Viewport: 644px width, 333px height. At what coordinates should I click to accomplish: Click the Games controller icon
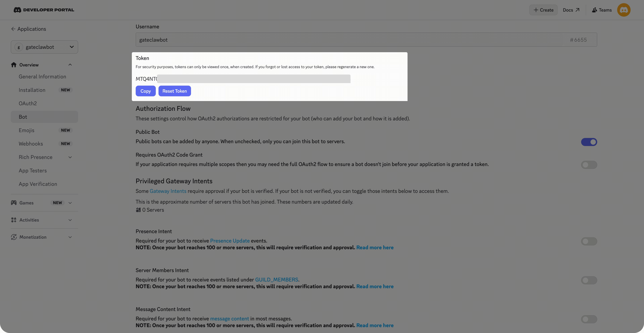click(x=14, y=203)
